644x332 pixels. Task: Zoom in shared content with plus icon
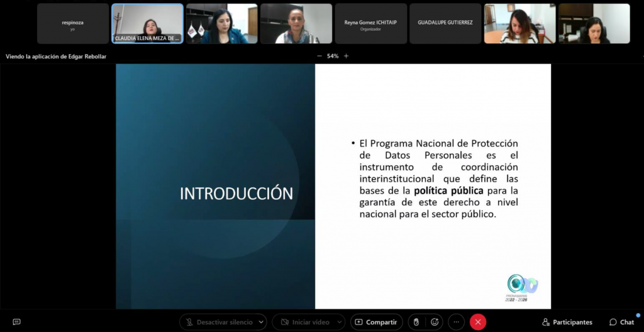346,56
